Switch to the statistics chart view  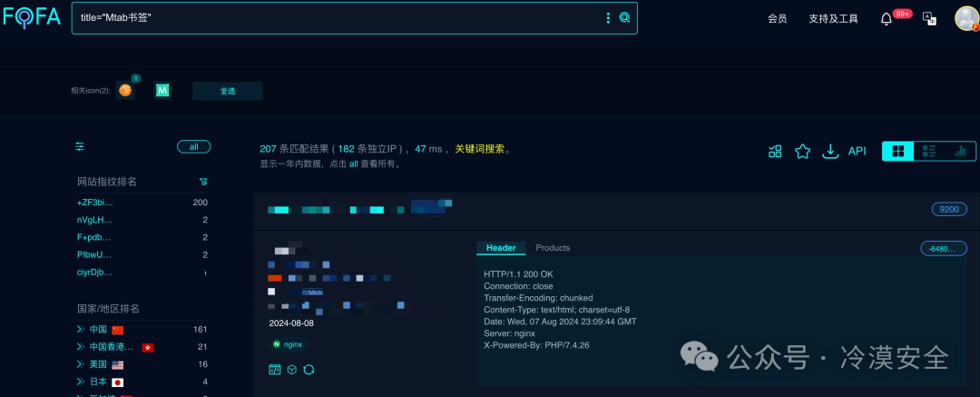point(960,151)
